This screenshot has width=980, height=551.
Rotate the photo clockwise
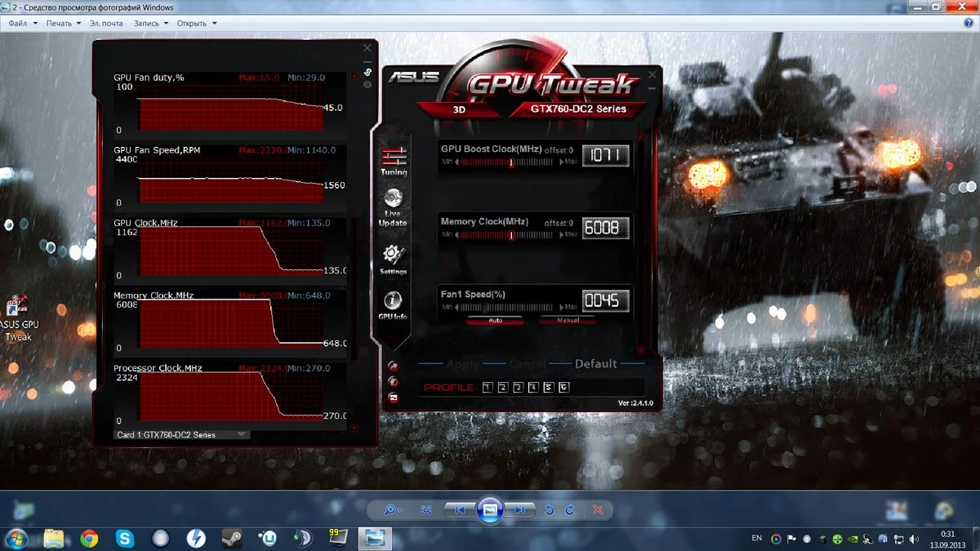coord(570,510)
